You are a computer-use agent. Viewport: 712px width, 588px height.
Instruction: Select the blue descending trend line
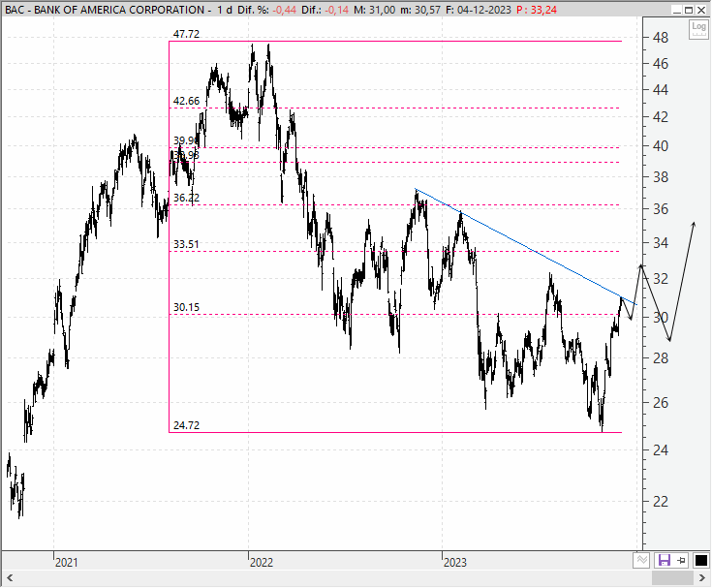coord(526,247)
